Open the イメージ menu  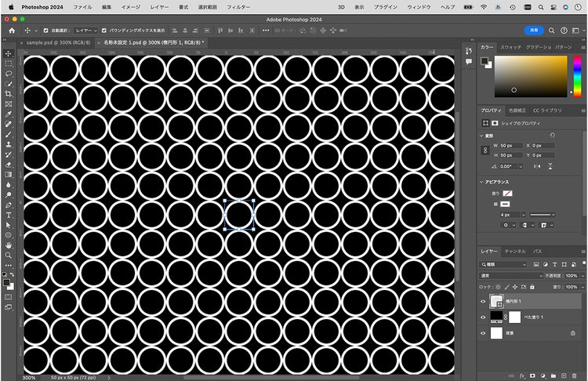click(x=130, y=7)
